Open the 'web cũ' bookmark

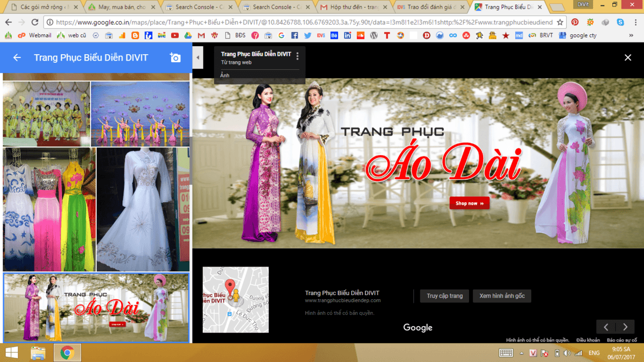pos(71,35)
